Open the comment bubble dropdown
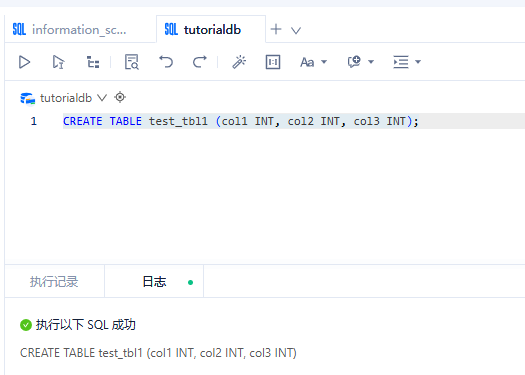This screenshot has width=525, height=375. (x=361, y=62)
